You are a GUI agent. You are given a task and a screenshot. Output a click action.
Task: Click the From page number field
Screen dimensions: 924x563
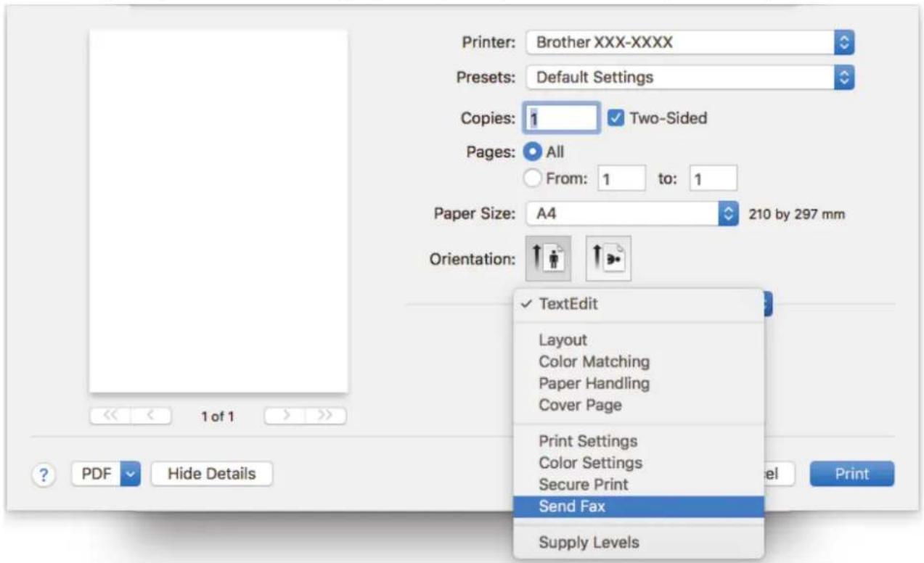pos(622,178)
